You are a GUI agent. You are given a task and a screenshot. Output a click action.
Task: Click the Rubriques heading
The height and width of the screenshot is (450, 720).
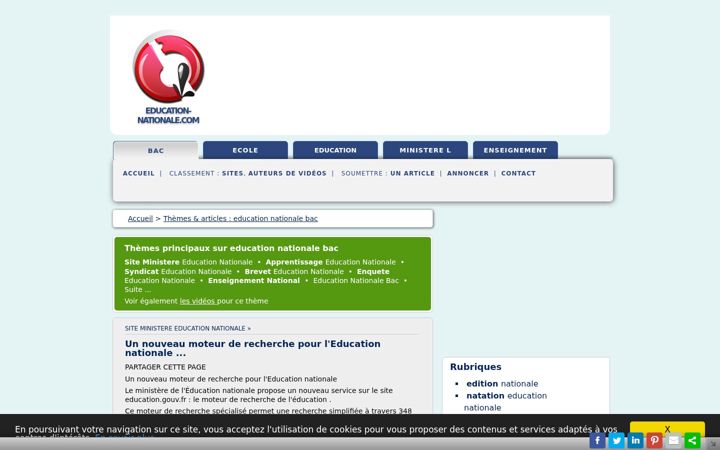[476, 366]
